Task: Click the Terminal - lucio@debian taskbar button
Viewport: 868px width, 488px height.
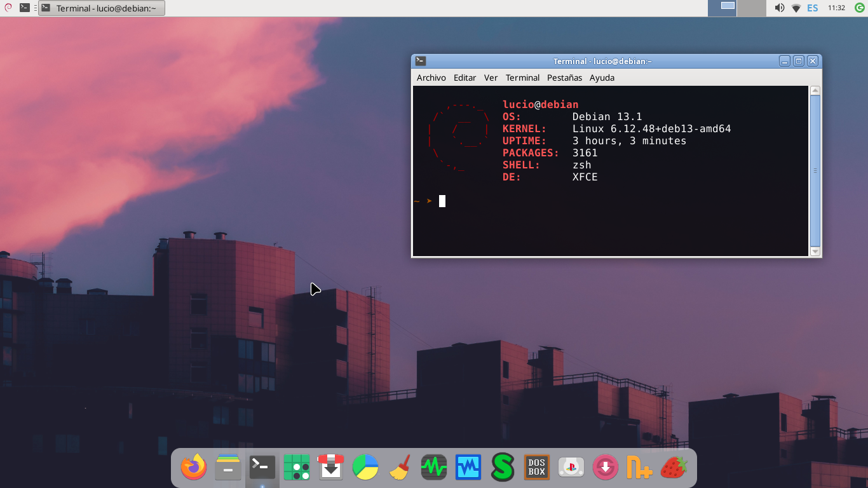Action: click(x=102, y=8)
